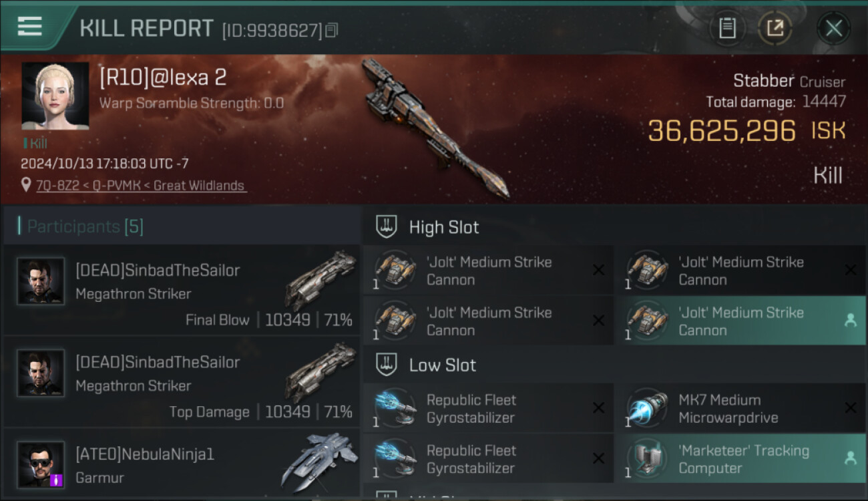Click the clipboard notes icon in header
Screen dimensions: 868x501
coord(727,28)
